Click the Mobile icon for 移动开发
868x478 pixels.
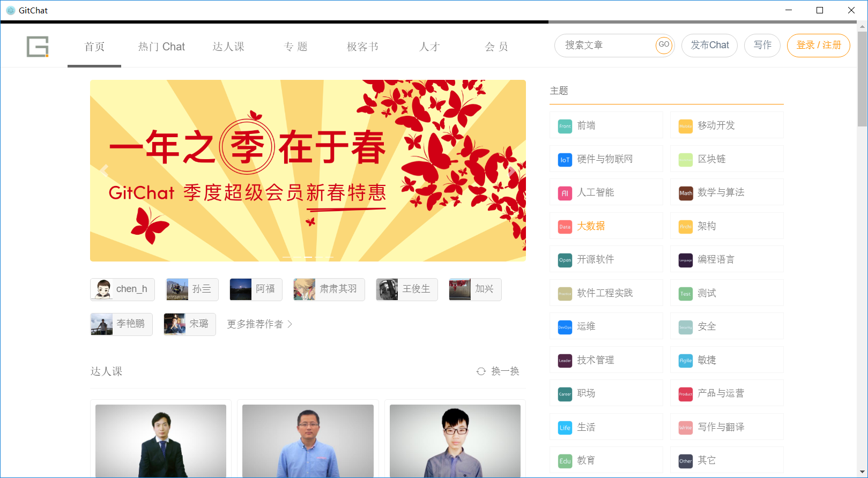(x=686, y=126)
